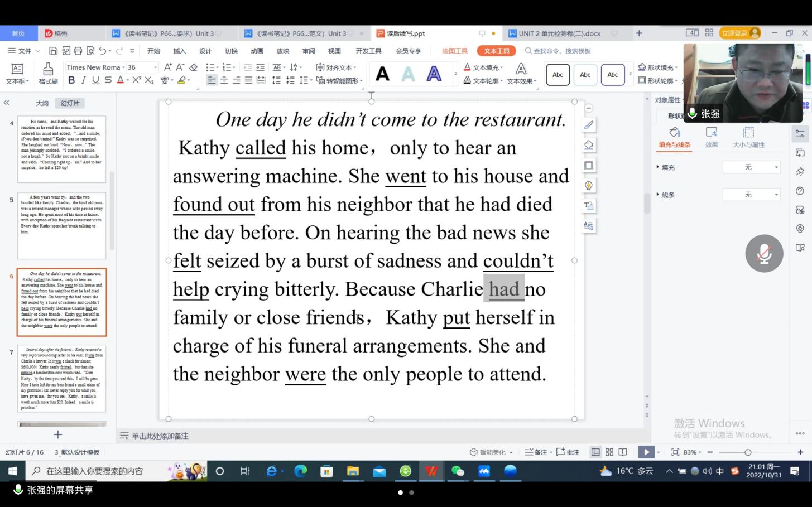Click fit-to-window icon next to 83%
Image resolution: width=812 pixels, height=507 pixels.
click(675, 452)
